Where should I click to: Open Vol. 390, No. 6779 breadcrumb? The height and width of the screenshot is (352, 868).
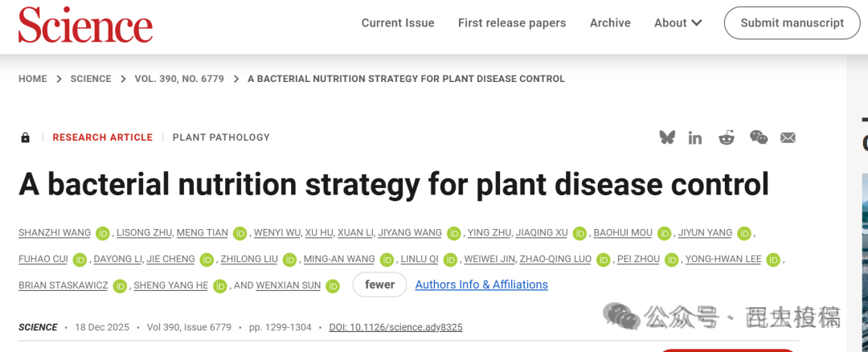(179, 79)
